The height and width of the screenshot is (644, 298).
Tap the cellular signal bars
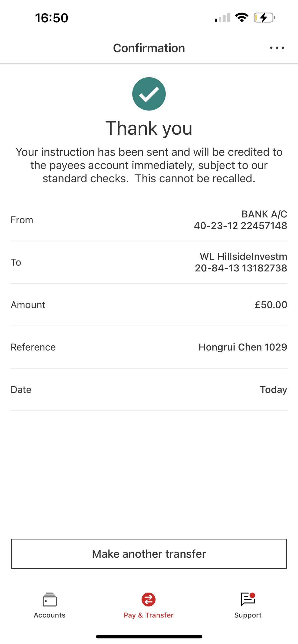[x=222, y=18]
